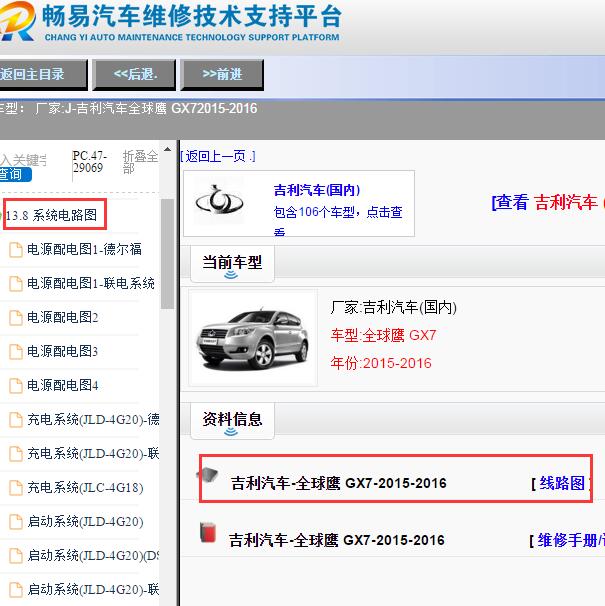Click document icon of 启动系统(JLD-4G20)
The image size is (605, 606).
click(16, 522)
